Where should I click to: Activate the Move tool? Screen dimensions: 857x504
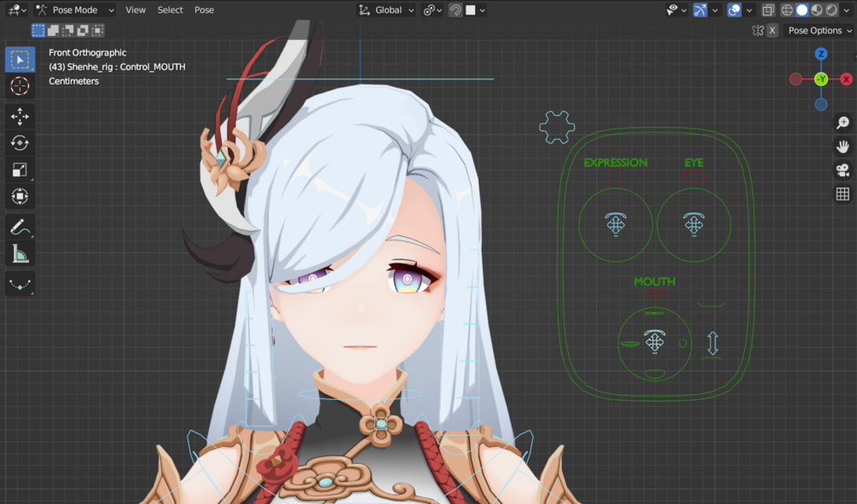coord(20,117)
